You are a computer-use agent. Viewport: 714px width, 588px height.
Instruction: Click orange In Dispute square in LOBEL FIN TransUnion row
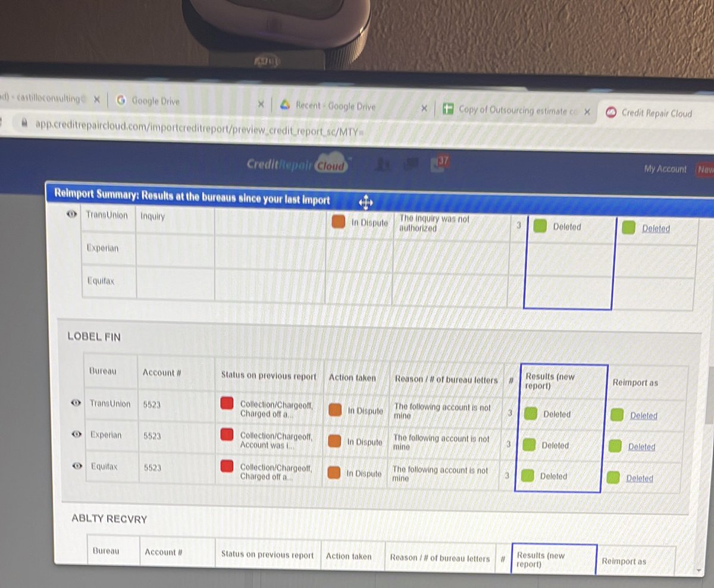(335, 410)
